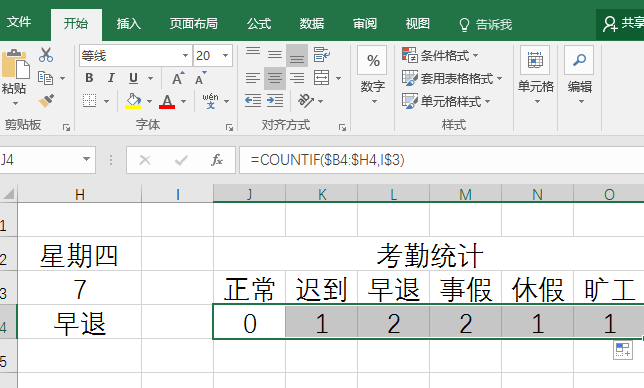
Task: Apply yellow fill color with the paint bucket
Action: tap(133, 101)
